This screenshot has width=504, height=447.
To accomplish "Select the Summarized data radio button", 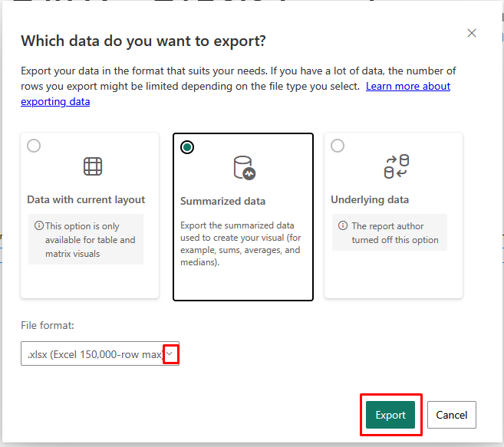I will (187, 147).
